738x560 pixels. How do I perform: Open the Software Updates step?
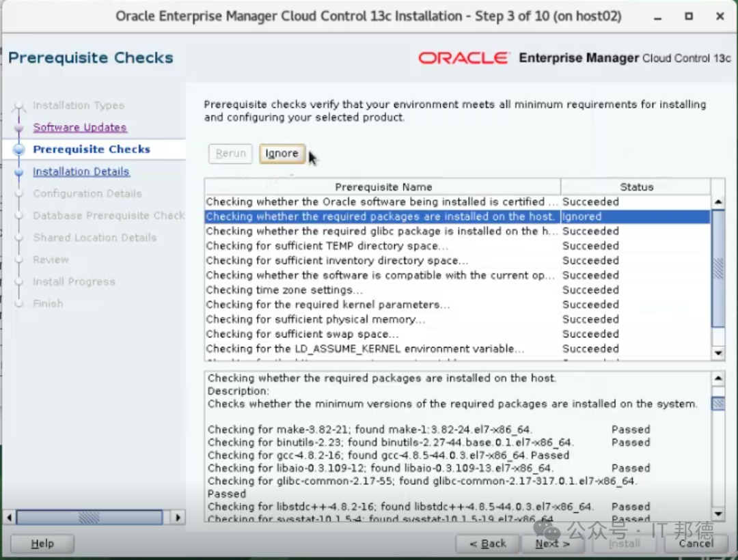pos(79,128)
